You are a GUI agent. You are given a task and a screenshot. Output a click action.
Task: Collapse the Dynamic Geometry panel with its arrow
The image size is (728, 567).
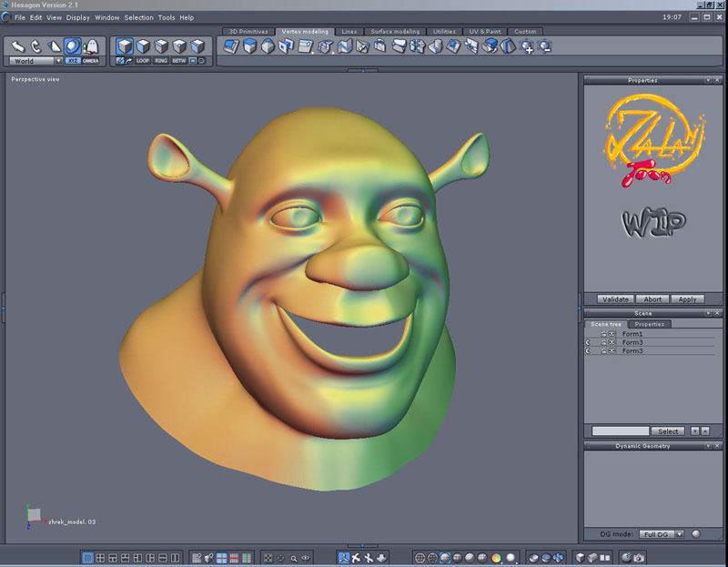(x=707, y=446)
